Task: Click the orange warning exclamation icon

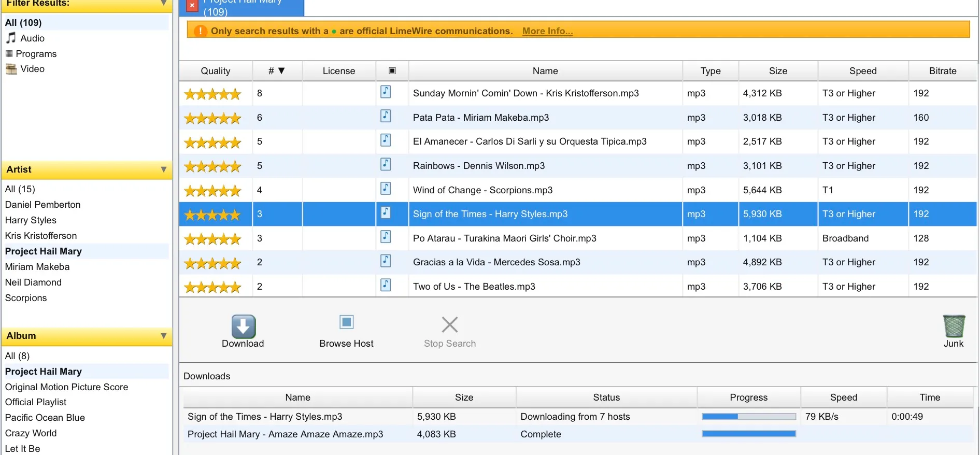Action: point(200,31)
